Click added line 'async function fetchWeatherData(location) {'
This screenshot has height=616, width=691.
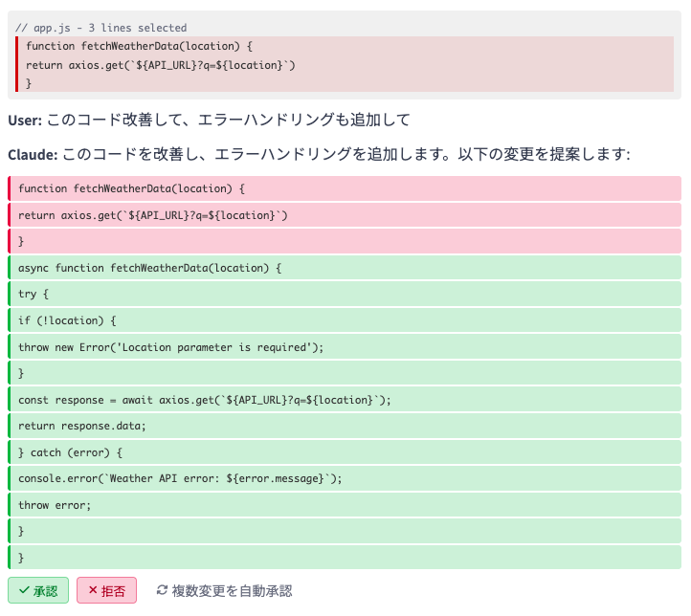(345, 268)
